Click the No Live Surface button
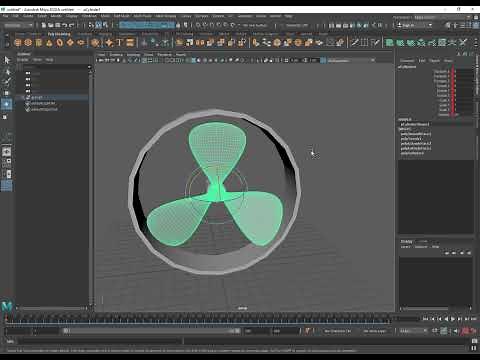This screenshot has height=360, width=480. coord(254,25)
